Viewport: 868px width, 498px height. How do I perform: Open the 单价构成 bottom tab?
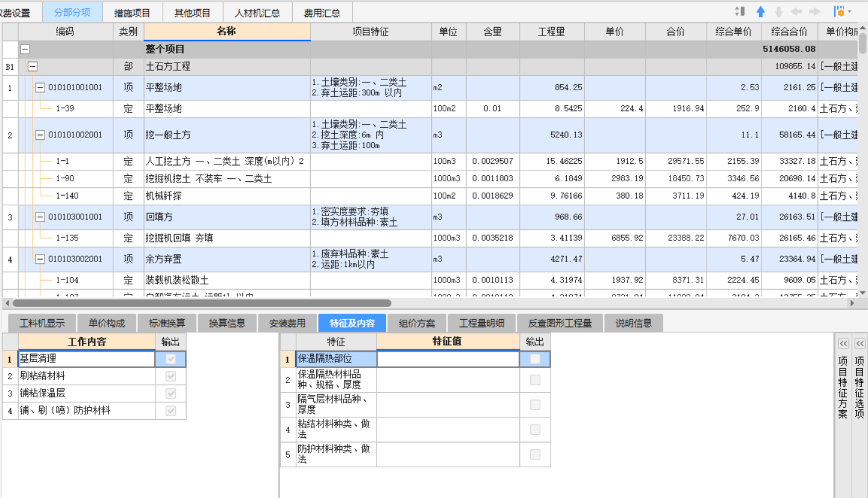(x=107, y=323)
